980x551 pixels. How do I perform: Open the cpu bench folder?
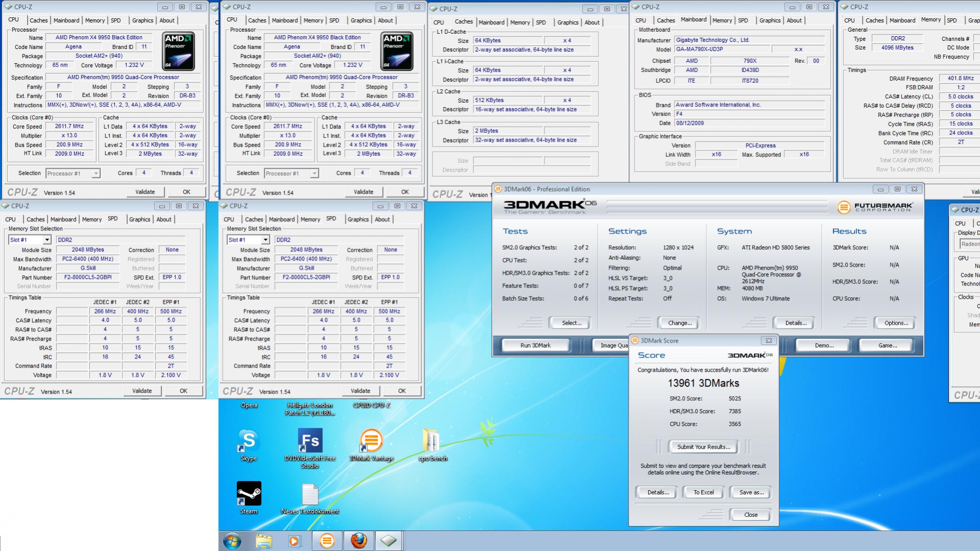[x=432, y=441]
